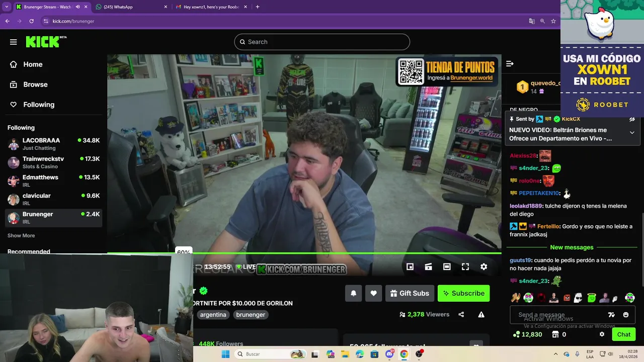Turn on stream notifications bell
644x362 pixels.
point(353,293)
